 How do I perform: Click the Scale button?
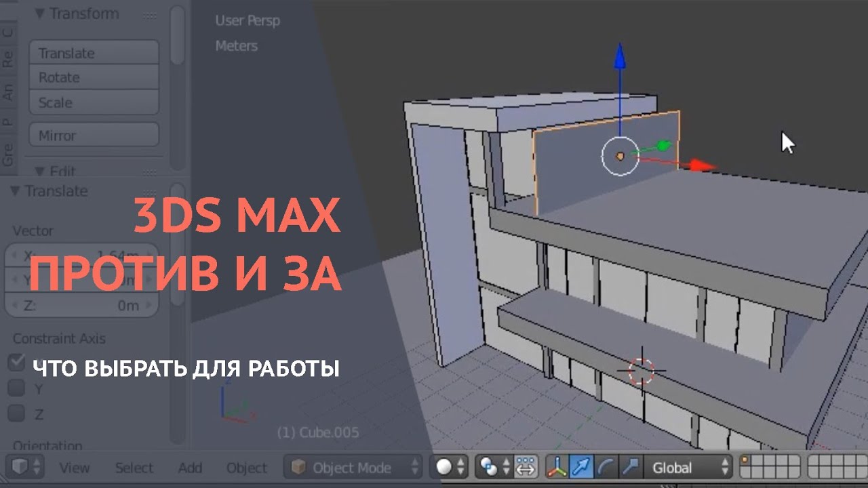coord(94,102)
